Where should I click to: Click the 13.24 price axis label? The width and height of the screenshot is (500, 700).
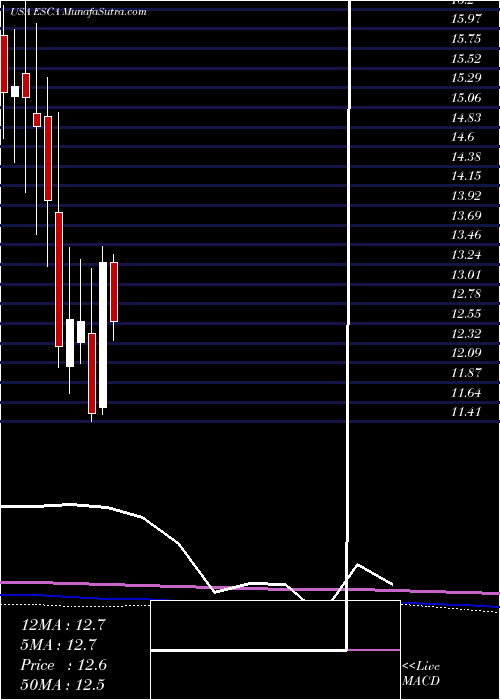pyautogui.click(x=466, y=255)
